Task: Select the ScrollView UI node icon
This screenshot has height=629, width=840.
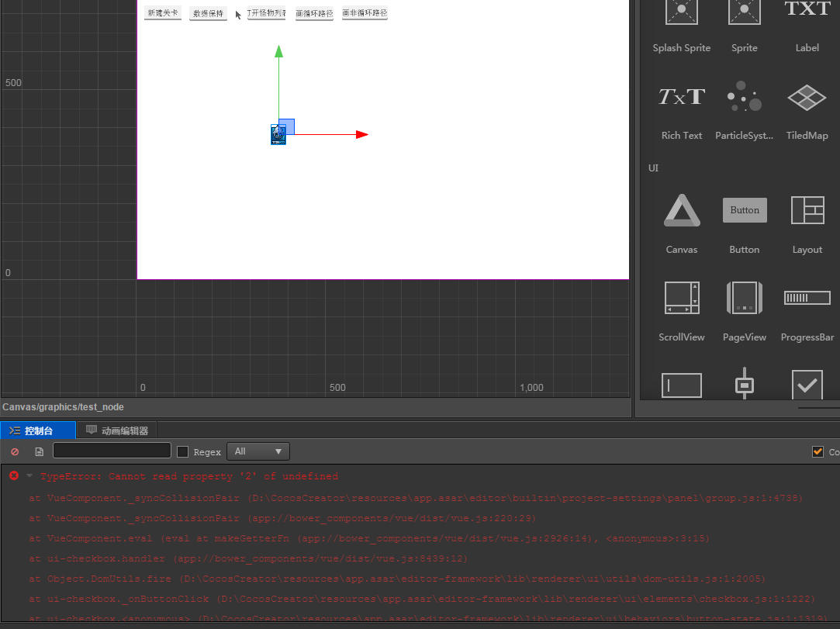Action: pyautogui.click(x=682, y=297)
